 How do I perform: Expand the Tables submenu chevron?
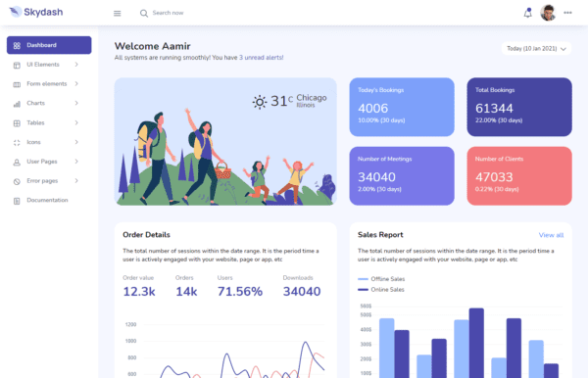76,122
